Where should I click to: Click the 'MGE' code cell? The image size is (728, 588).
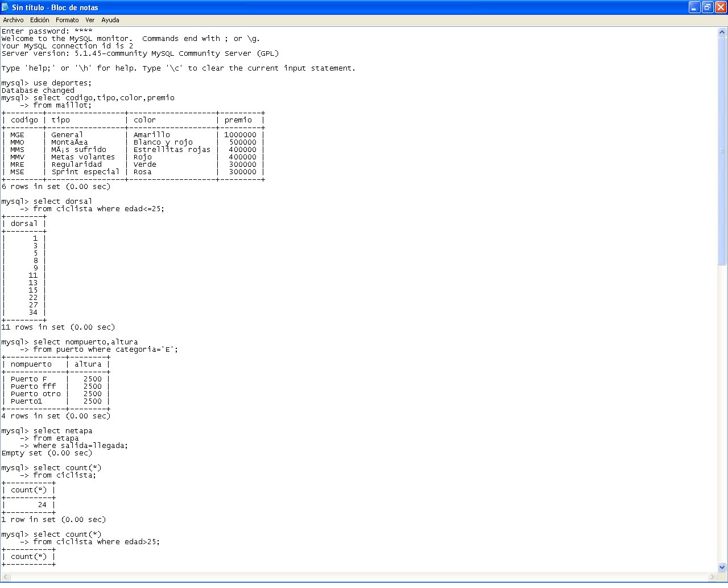point(18,135)
